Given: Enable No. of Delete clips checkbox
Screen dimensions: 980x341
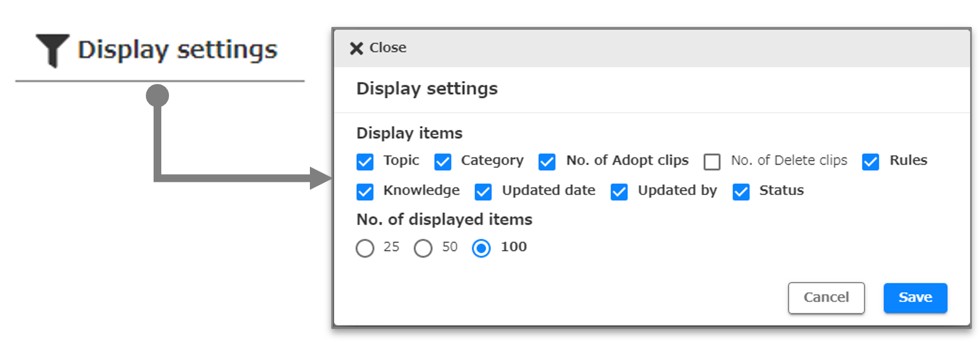Looking at the screenshot, I should (x=712, y=162).
